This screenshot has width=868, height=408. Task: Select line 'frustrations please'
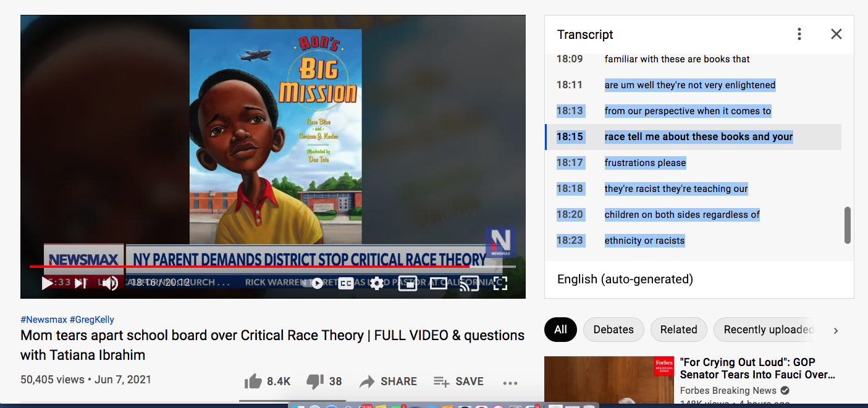pos(645,163)
